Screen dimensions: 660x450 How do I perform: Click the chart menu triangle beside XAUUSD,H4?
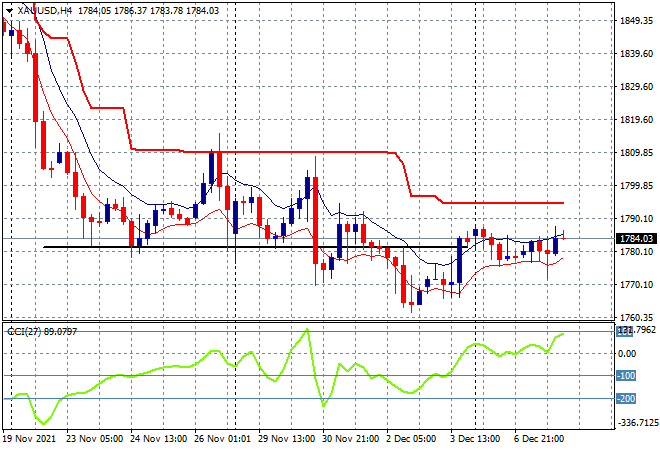point(9,11)
